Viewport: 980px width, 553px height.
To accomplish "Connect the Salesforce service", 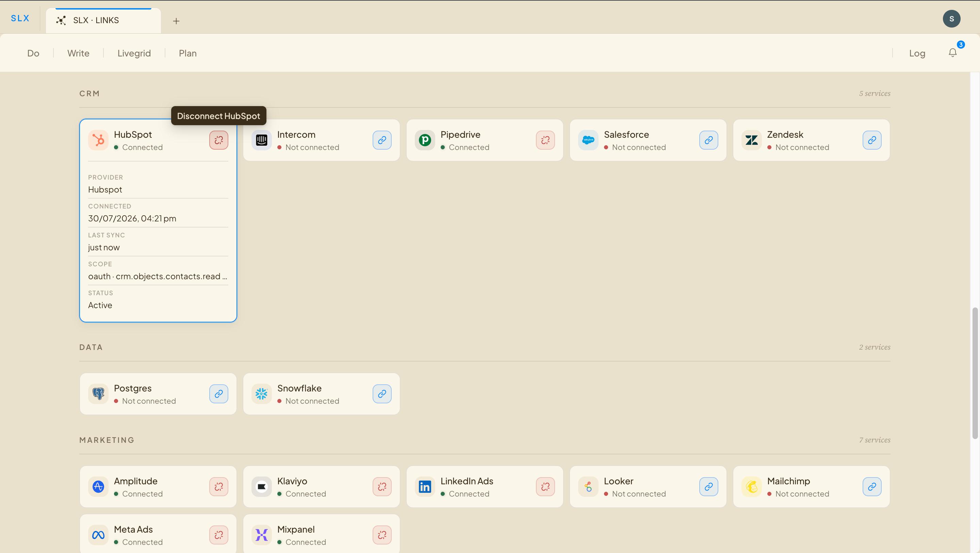I will click(709, 140).
